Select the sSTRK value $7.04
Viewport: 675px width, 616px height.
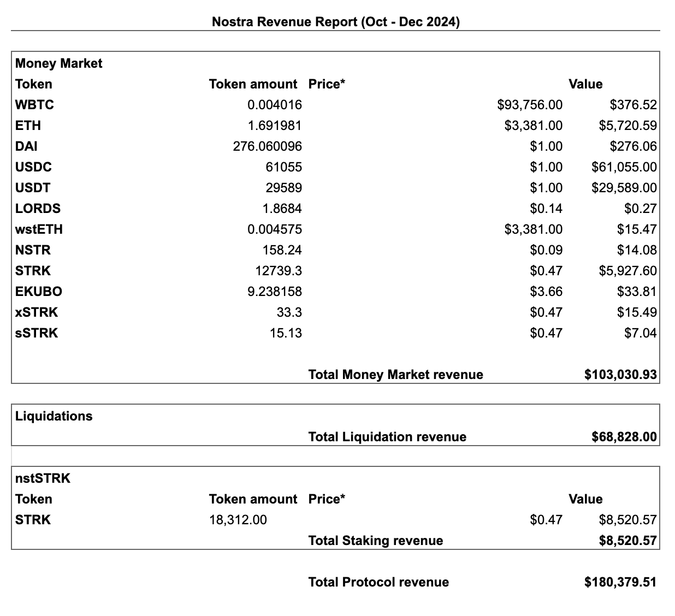pyautogui.click(x=640, y=333)
